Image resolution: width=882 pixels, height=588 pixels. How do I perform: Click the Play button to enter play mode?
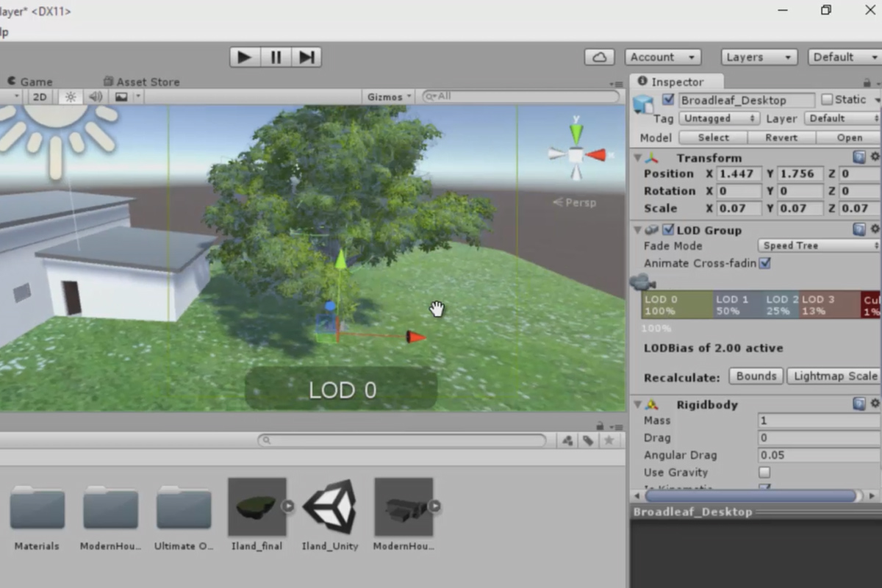pyautogui.click(x=245, y=57)
